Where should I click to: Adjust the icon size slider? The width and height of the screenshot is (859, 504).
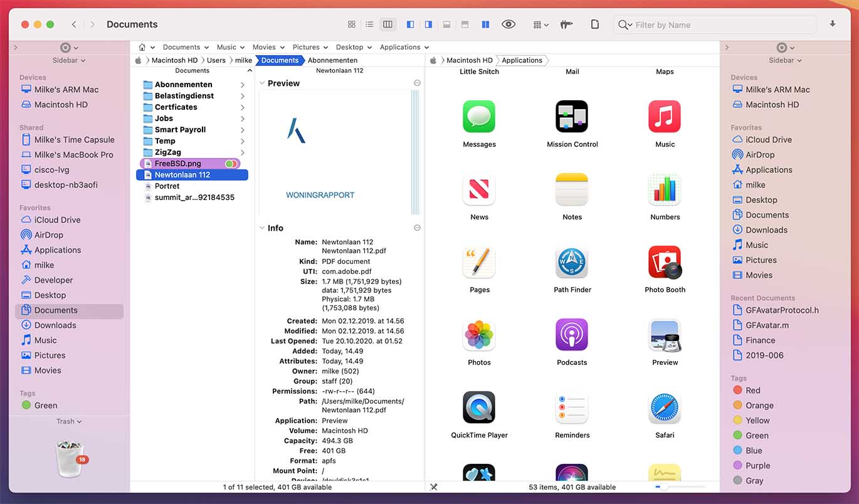pyautogui.click(x=663, y=487)
